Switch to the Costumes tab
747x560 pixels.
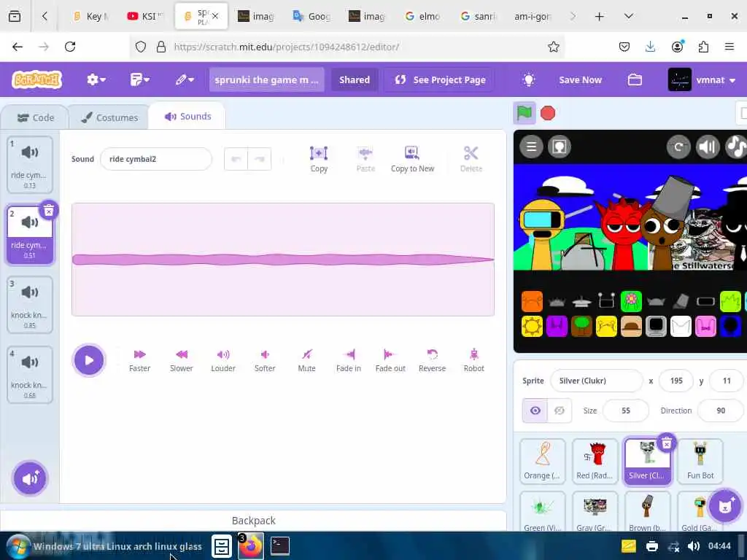[x=109, y=117]
